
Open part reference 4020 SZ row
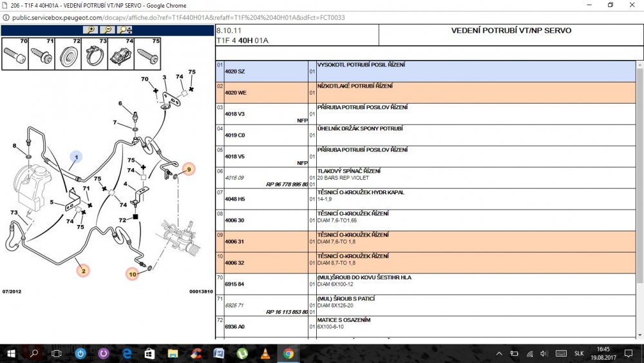[426, 71]
